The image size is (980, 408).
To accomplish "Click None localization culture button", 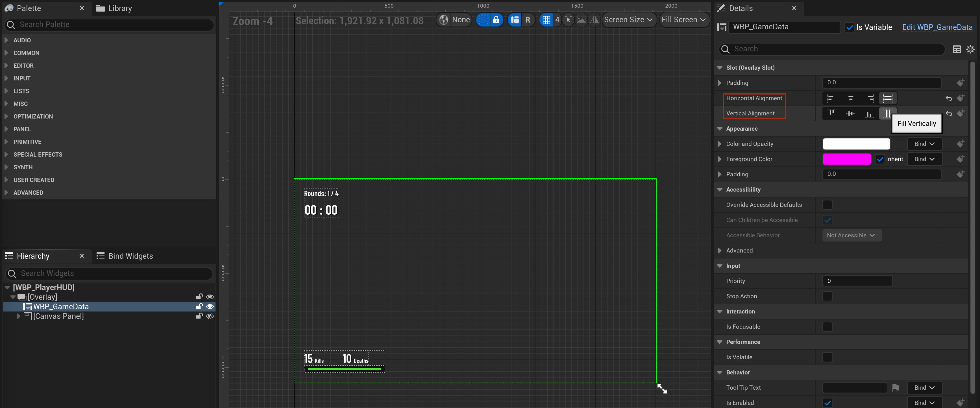I will [x=461, y=20].
